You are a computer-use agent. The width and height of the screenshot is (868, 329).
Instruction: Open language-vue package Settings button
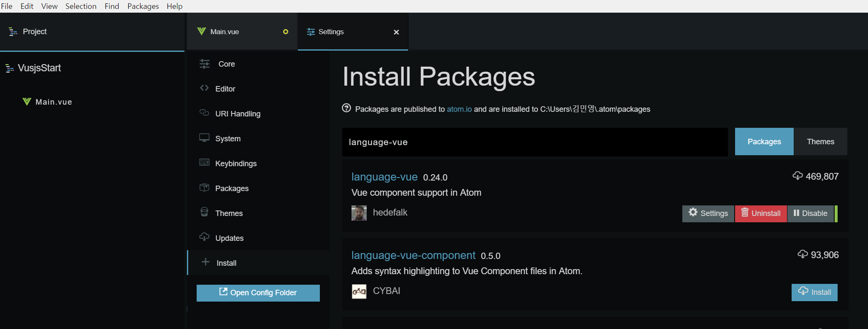[x=708, y=213]
